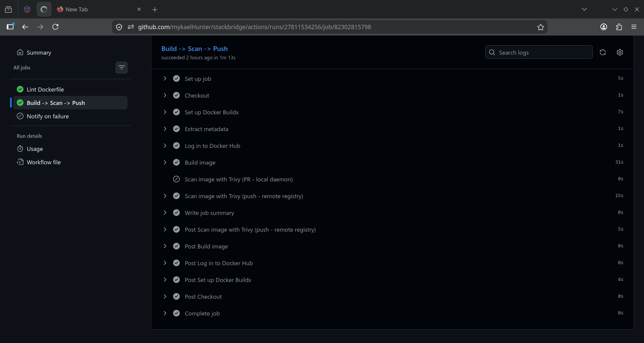
Task: Expand the Set up Docker Buildx step
Action: (392, 112)
